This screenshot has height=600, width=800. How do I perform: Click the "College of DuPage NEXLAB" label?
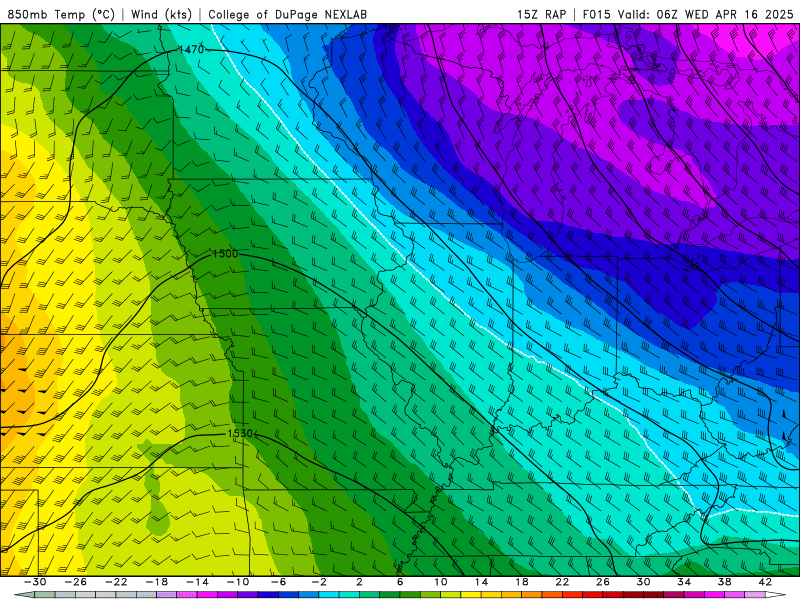(287, 14)
